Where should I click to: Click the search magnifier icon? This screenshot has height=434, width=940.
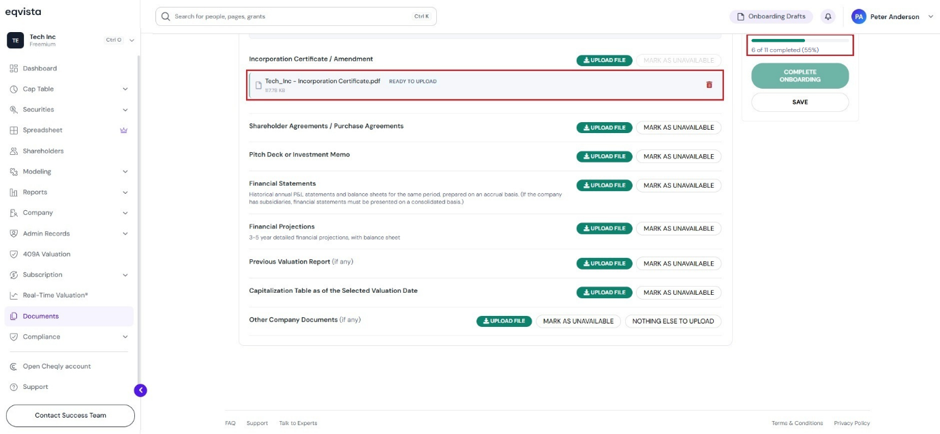tap(166, 16)
